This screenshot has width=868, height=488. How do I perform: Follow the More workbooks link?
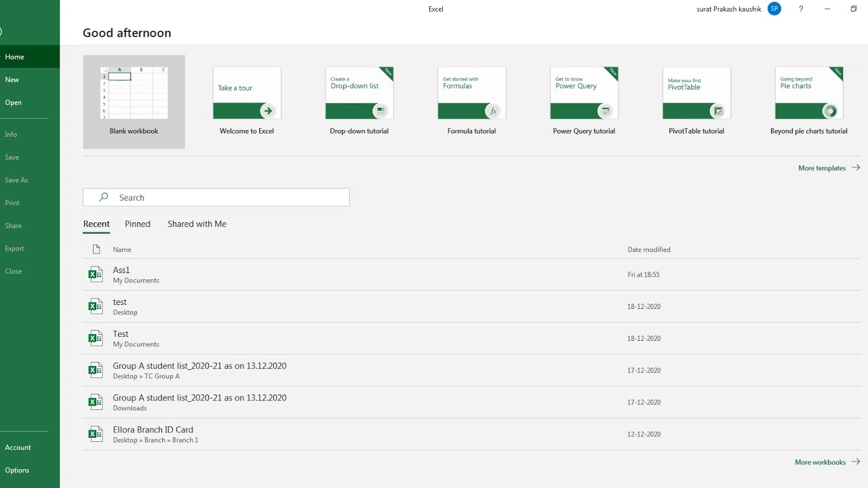827,462
